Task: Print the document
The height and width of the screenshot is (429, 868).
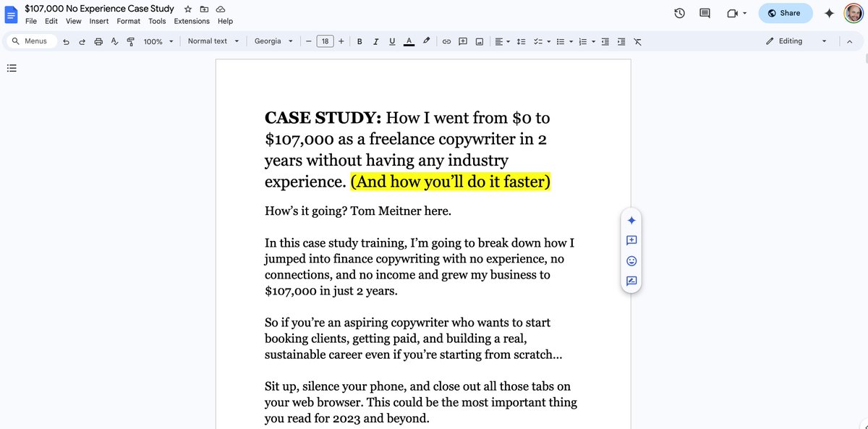Action: pyautogui.click(x=98, y=41)
